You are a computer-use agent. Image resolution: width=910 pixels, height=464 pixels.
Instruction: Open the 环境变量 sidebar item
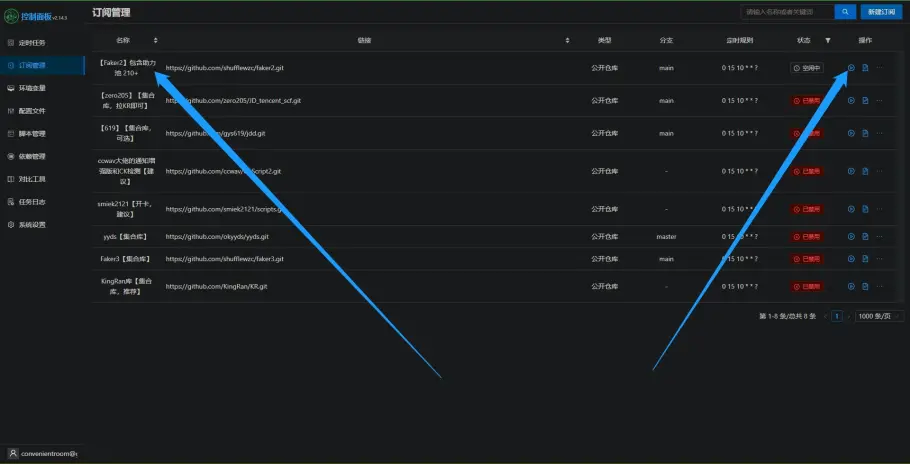pos(32,88)
